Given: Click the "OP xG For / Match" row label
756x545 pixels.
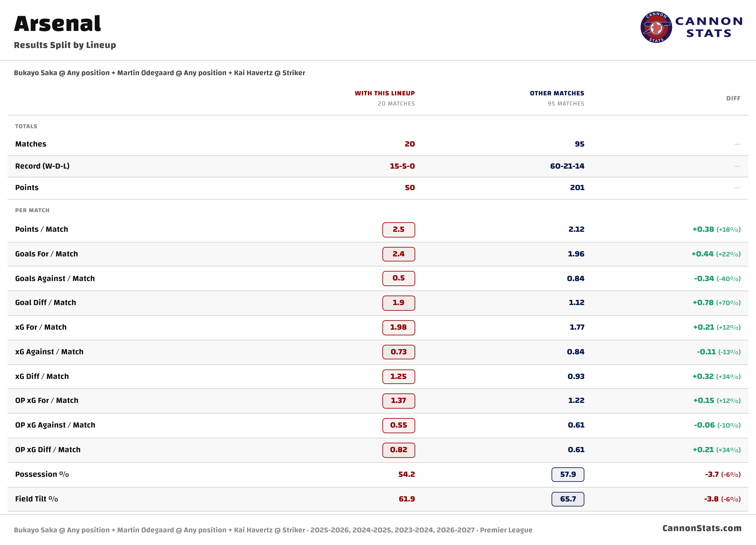Looking at the screenshot, I should [47, 401].
